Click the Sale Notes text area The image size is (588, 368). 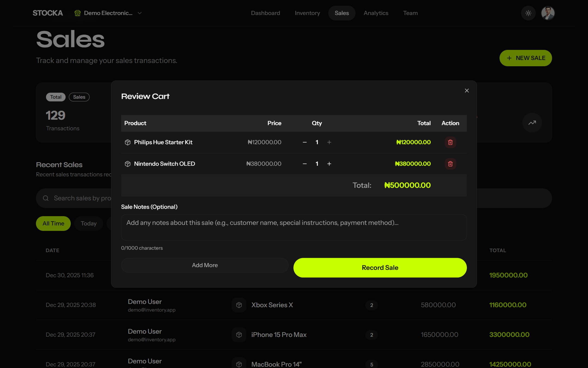tap(294, 227)
